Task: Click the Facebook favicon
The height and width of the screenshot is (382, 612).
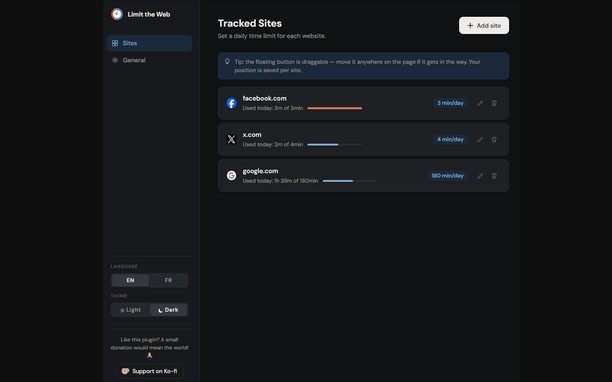Action: (x=231, y=103)
